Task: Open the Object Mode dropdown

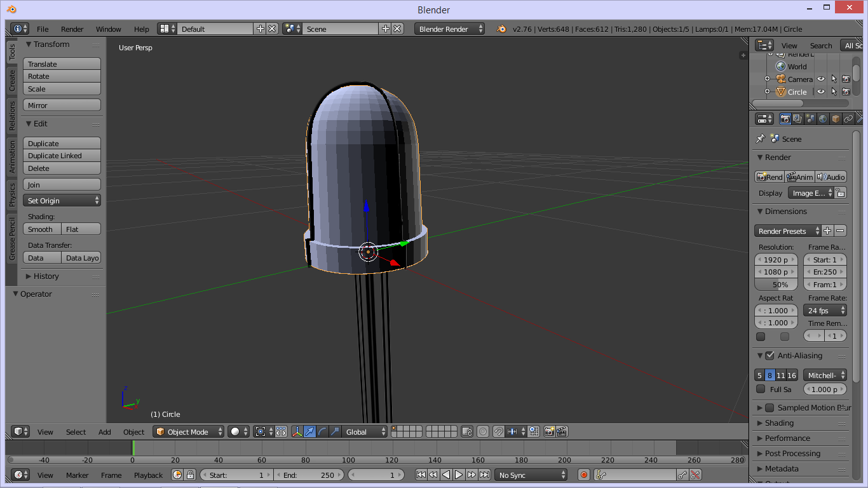Action: click(x=188, y=431)
